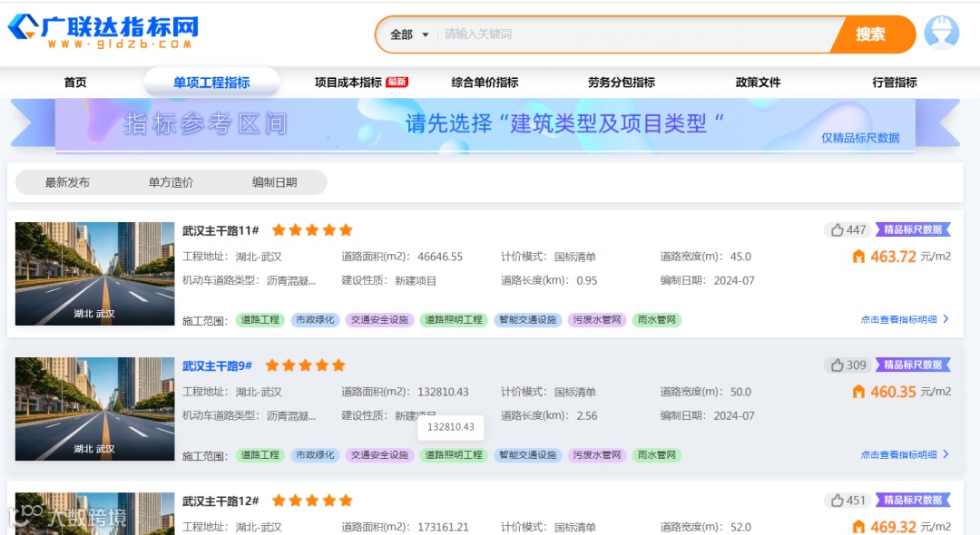
Task: Open thumbnail image of 武汉主干路11#
Action: [x=95, y=274]
